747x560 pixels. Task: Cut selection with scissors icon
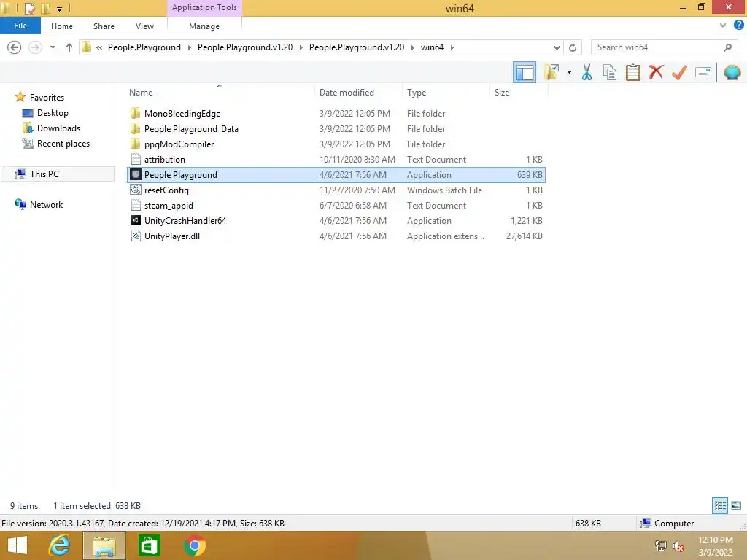pos(587,72)
